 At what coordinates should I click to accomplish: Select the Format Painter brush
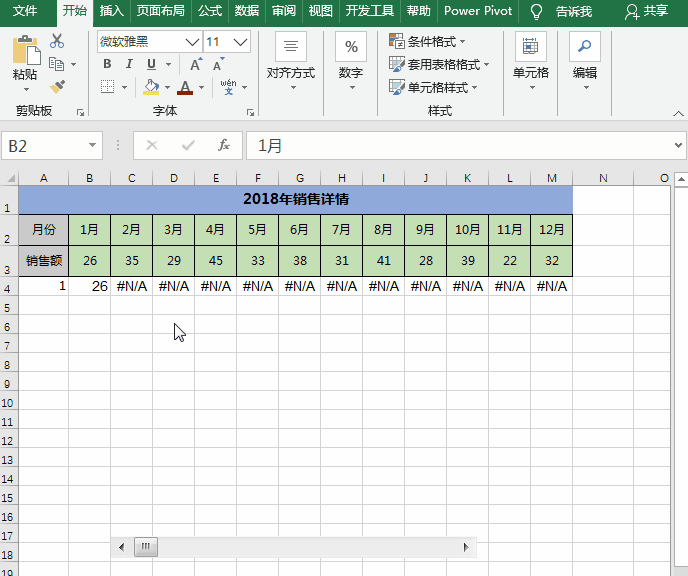57,87
